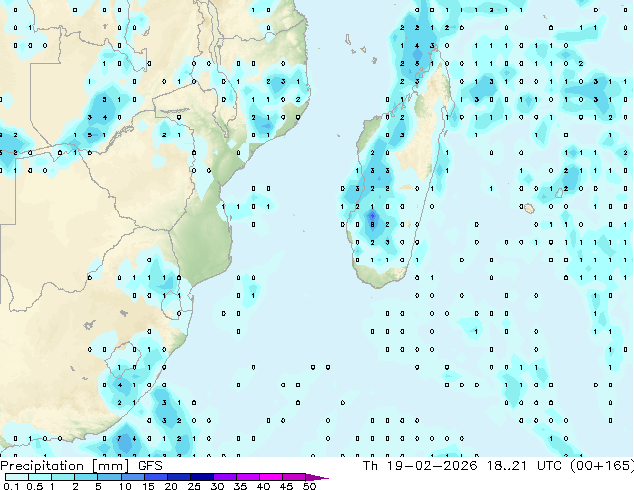This screenshot has width=634, height=490.
Task: Click the '[mm]' unit label
Action: 110,466
